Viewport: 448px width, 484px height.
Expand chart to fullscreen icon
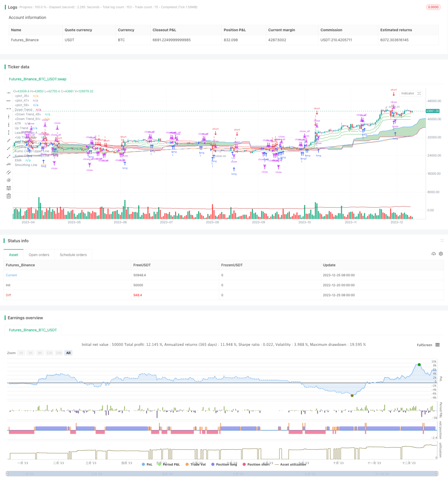419,93
